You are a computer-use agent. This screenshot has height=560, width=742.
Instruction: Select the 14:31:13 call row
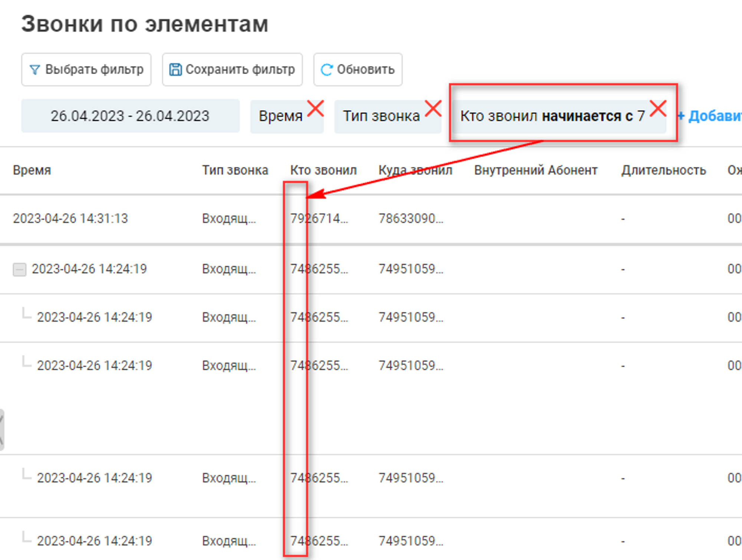coord(70,219)
